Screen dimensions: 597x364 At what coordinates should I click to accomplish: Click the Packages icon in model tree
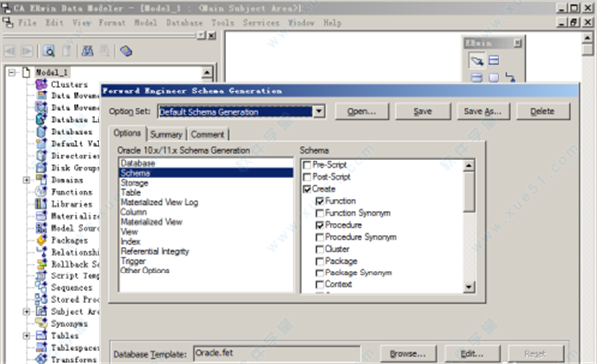click(x=41, y=240)
